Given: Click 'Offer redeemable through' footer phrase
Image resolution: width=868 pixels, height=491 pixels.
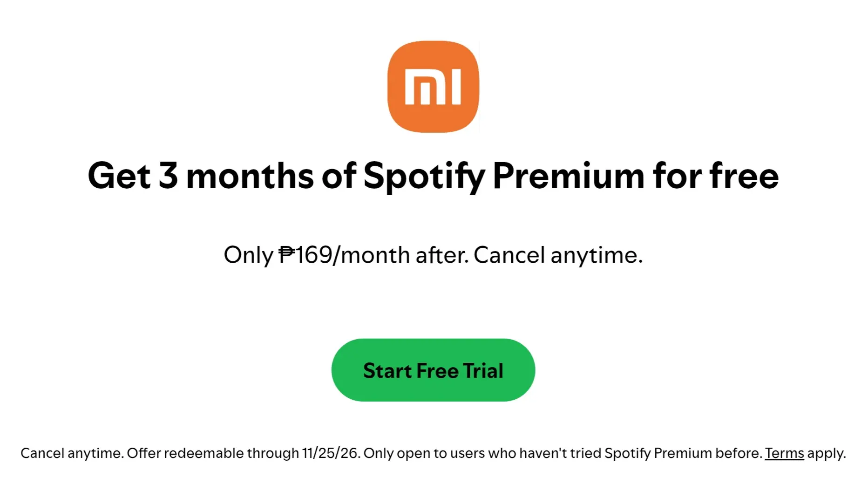Looking at the screenshot, I should coord(213,453).
